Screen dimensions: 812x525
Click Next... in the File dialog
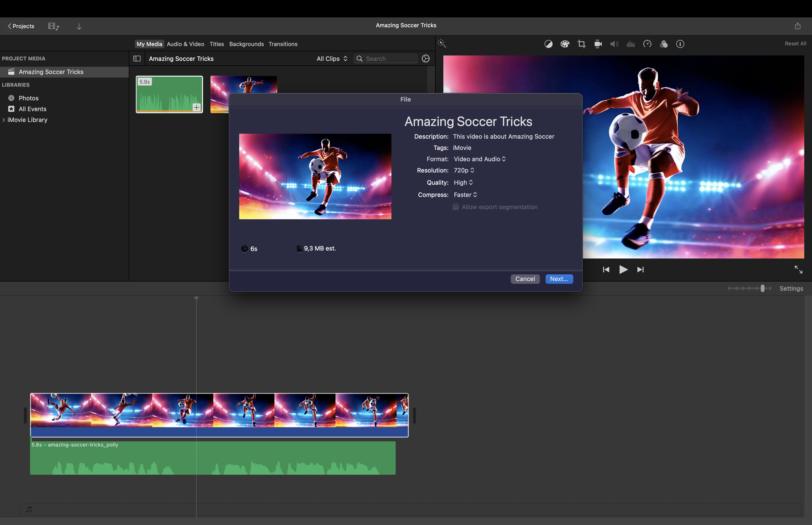pyautogui.click(x=559, y=279)
